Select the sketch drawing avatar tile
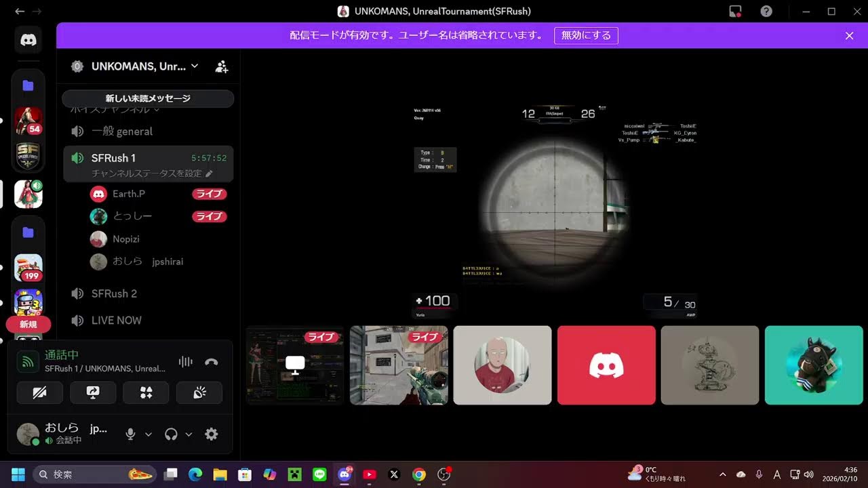 [x=710, y=365]
